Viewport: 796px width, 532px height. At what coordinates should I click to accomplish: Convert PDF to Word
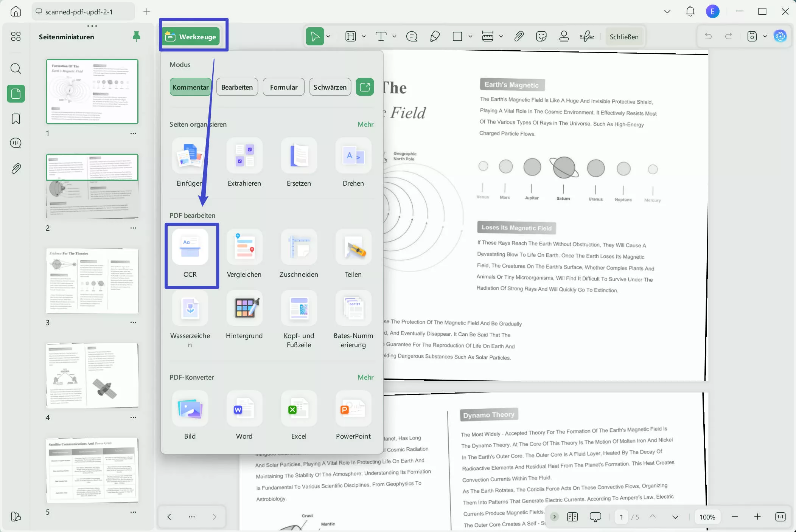244,409
